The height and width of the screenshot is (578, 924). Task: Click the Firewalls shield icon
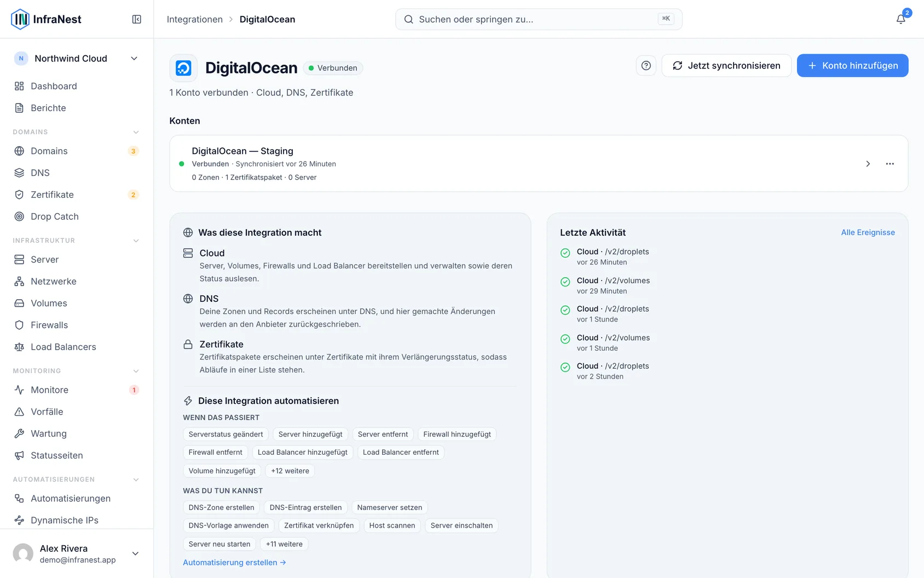click(19, 325)
